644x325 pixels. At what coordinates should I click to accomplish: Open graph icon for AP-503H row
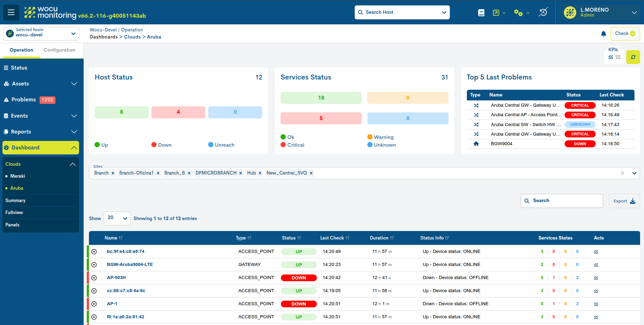coord(596,278)
